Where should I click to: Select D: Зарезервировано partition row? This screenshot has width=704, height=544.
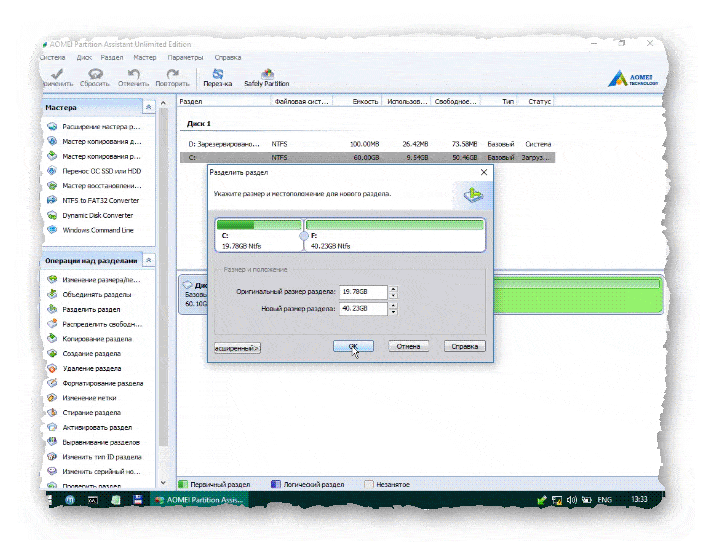(367, 144)
